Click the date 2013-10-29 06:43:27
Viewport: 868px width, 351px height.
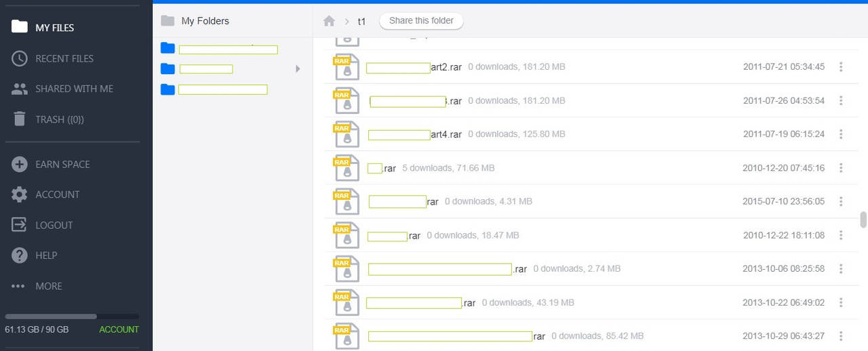[x=783, y=336]
